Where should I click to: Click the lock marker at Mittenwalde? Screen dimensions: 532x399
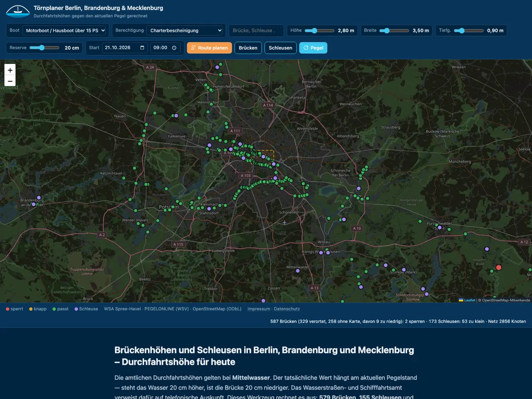coord(298,271)
